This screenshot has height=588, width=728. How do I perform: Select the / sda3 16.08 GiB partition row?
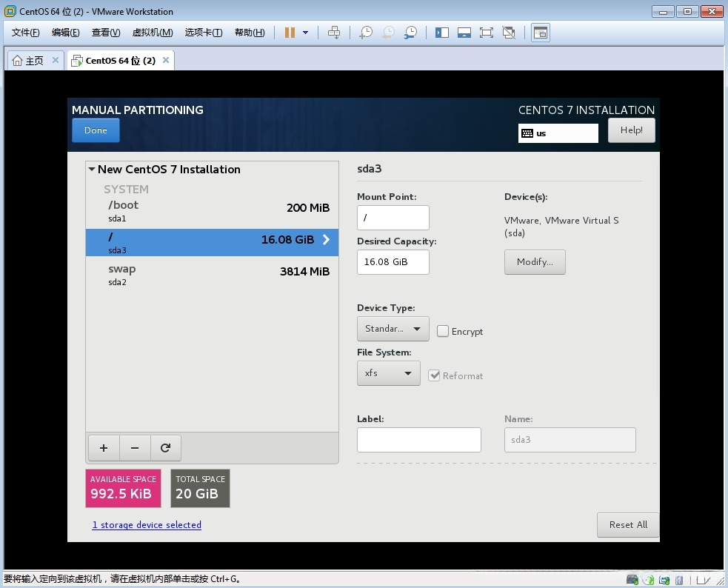[212, 242]
